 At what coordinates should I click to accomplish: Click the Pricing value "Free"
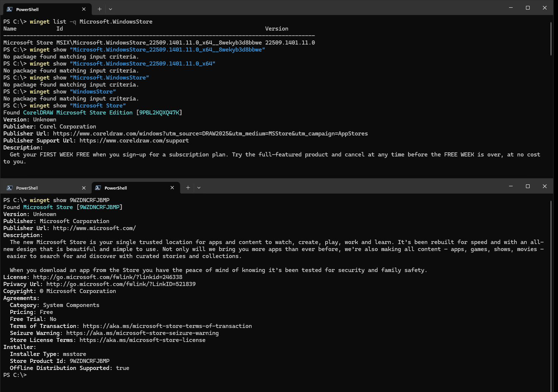pyautogui.click(x=46, y=312)
